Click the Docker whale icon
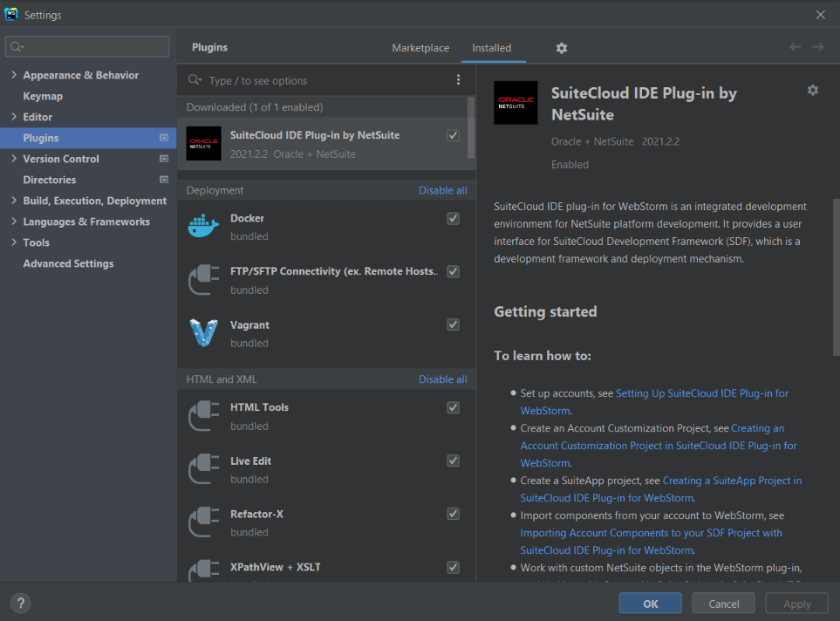Image resolution: width=840 pixels, height=621 pixels. pyautogui.click(x=203, y=226)
